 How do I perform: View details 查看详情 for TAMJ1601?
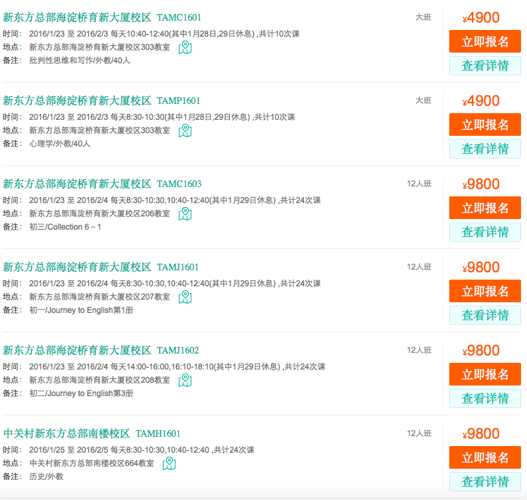point(485,315)
